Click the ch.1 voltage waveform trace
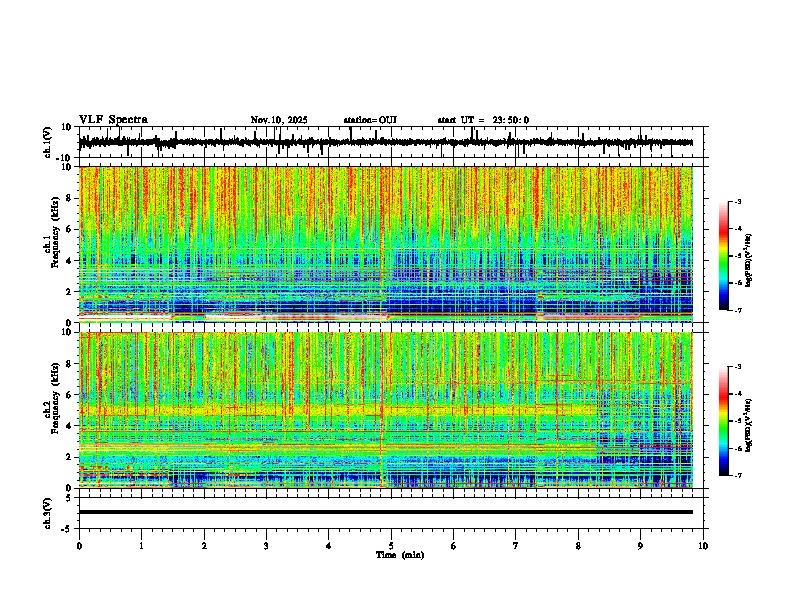The image size is (792, 612). tap(386, 142)
